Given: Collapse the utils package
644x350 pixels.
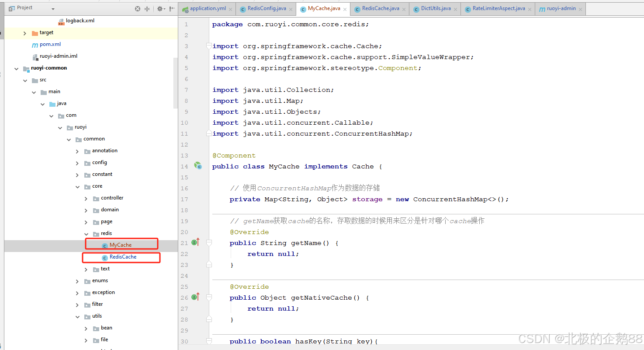Looking at the screenshot, I should click(77, 316).
